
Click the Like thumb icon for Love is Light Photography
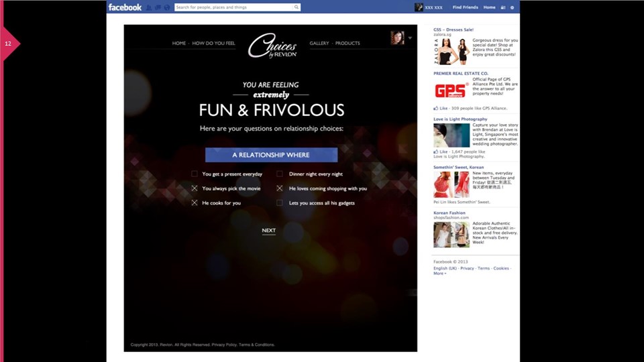coord(436,152)
